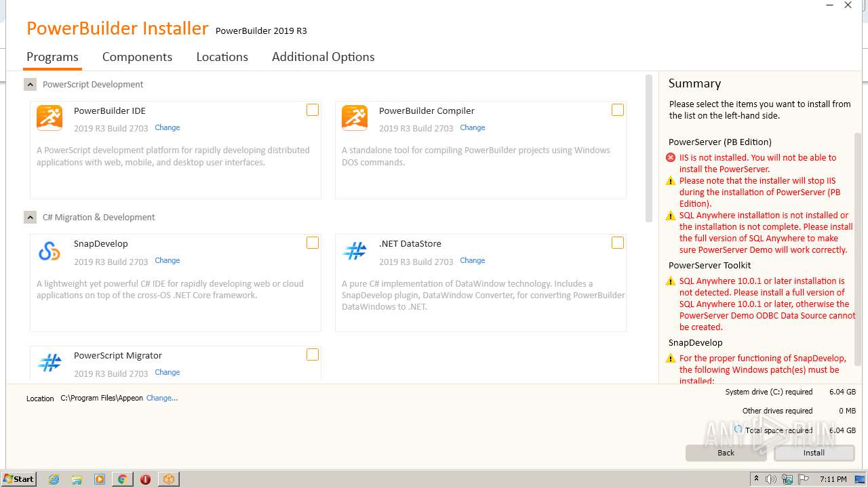Screen dimensions: 868x488
Task: Check the SnapDevelop checkbox
Action: [x=313, y=243]
